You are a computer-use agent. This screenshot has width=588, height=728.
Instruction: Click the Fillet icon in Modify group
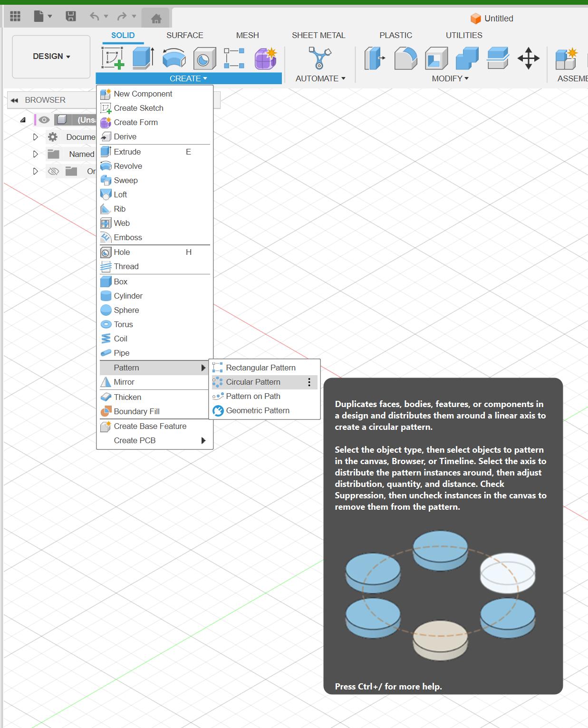pyautogui.click(x=405, y=58)
